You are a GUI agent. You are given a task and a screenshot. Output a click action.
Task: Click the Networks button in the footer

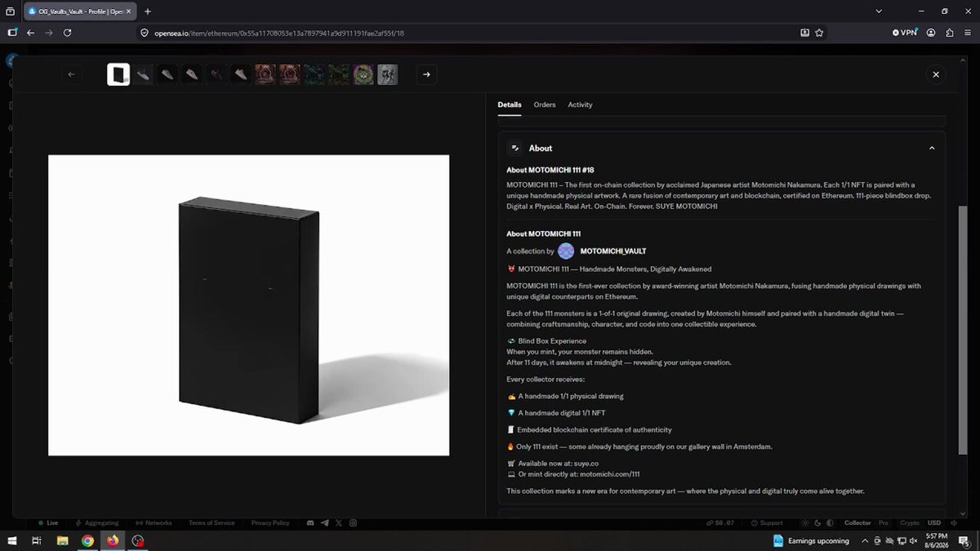tap(154, 522)
